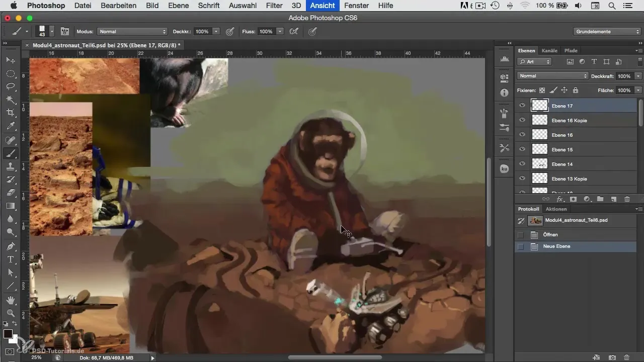Hide layer Ebene 13 Kopie
644x362 pixels.
click(522, 178)
